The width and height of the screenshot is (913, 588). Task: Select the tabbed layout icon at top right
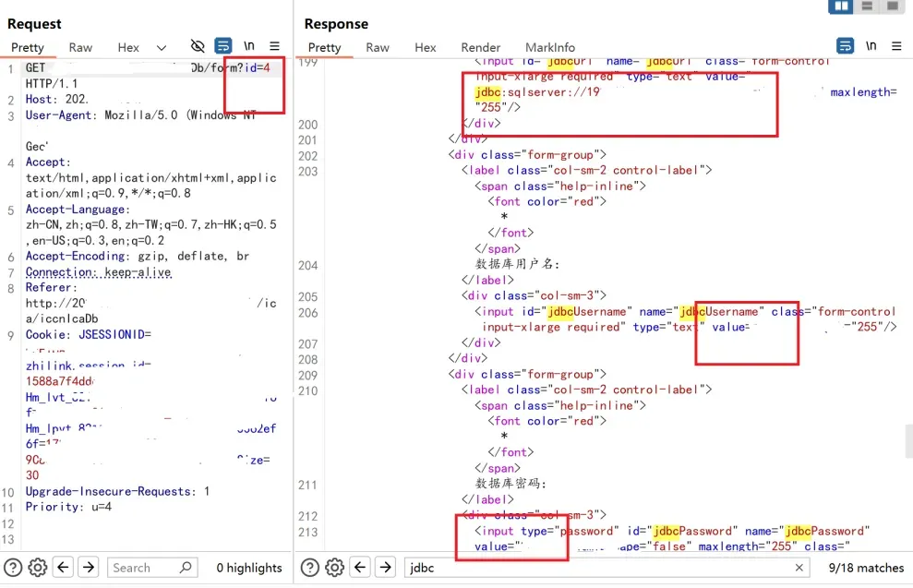[x=892, y=6]
